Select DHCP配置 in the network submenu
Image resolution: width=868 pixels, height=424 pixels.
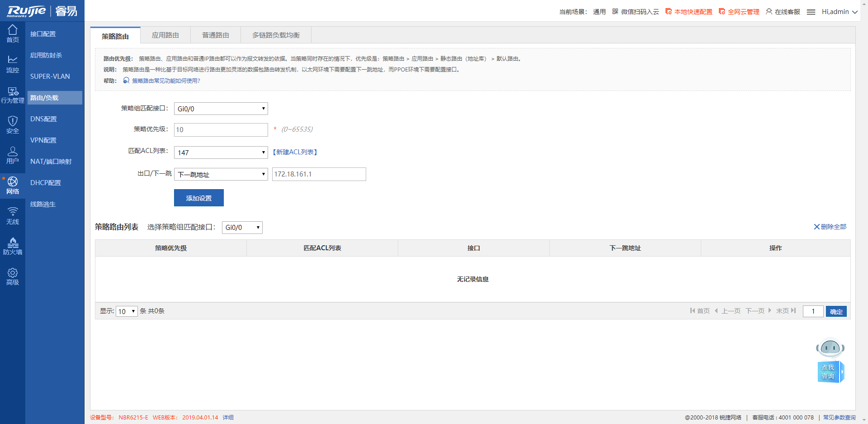[46, 183]
